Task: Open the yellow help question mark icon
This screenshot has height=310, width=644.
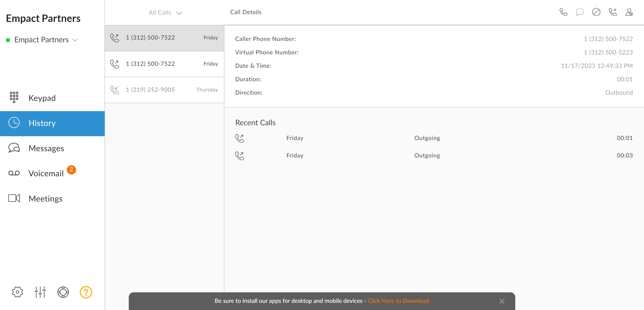Action: pos(86,292)
